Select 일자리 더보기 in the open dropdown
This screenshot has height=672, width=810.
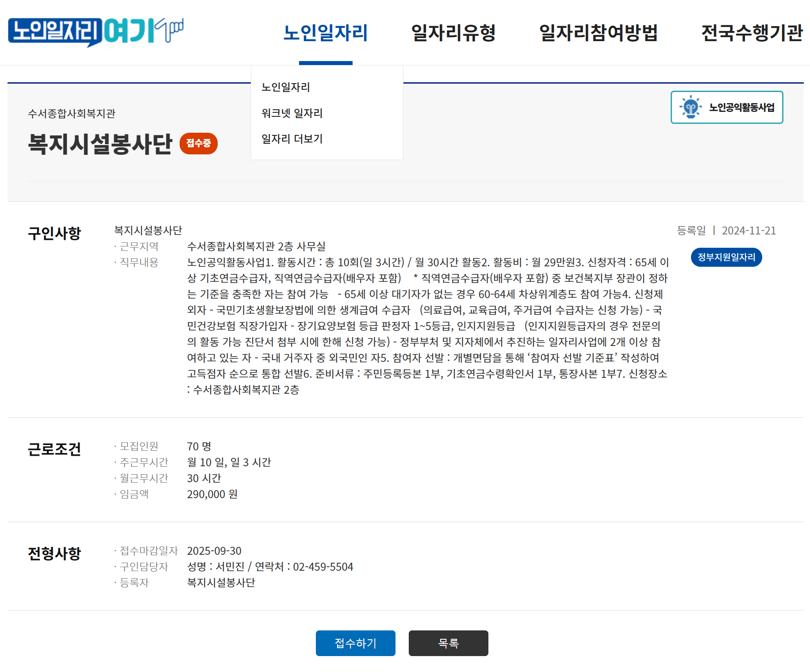292,139
